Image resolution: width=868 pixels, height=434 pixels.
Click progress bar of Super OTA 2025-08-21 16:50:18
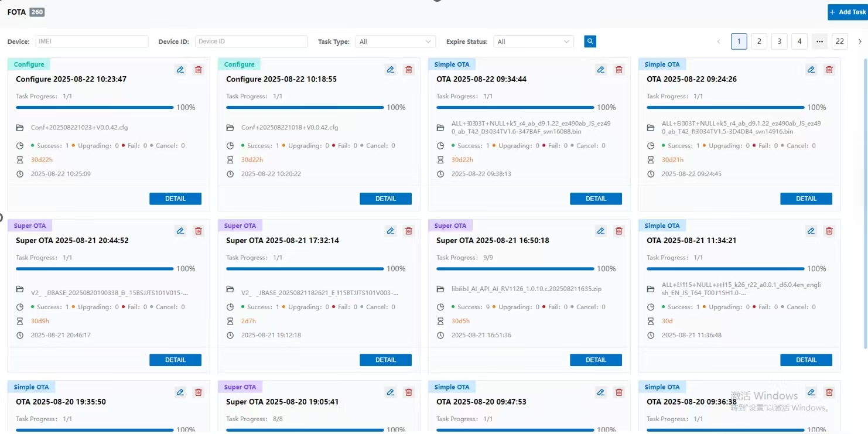[515, 269]
